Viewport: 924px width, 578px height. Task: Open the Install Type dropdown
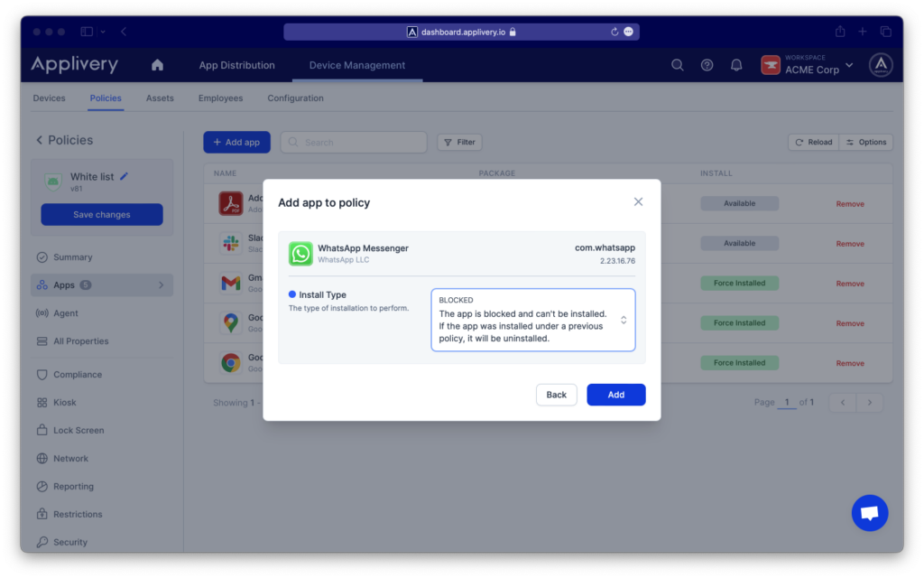pos(533,320)
